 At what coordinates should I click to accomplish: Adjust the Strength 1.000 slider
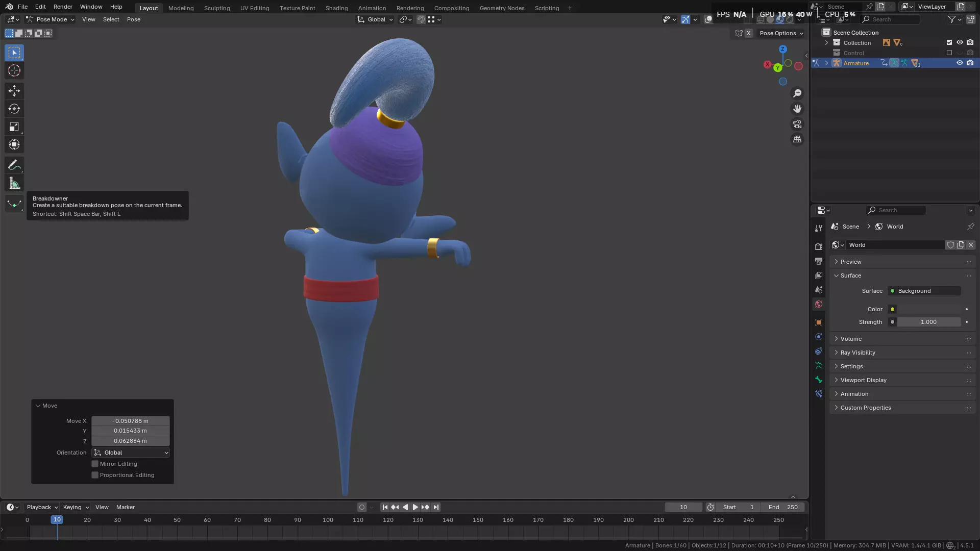point(928,322)
